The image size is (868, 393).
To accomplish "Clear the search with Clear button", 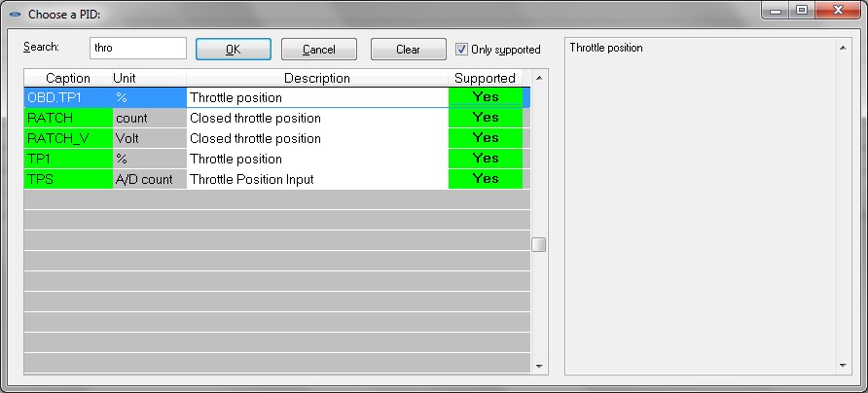I will [x=408, y=50].
